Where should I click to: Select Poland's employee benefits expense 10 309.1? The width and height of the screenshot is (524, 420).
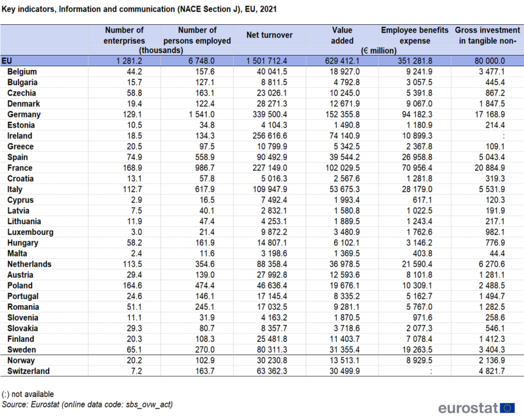coord(417,286)
